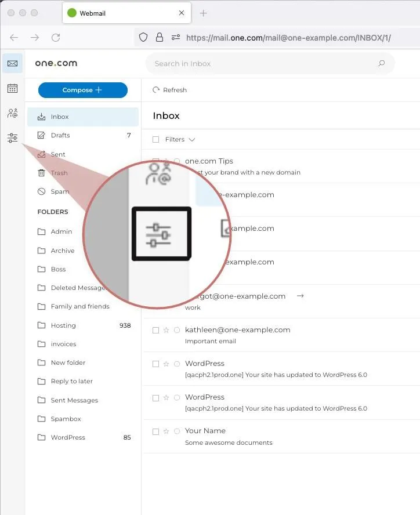Viewport: 420px width, 515px height.
Task: Click the one.com logo
Action: (x=56, y=63)
